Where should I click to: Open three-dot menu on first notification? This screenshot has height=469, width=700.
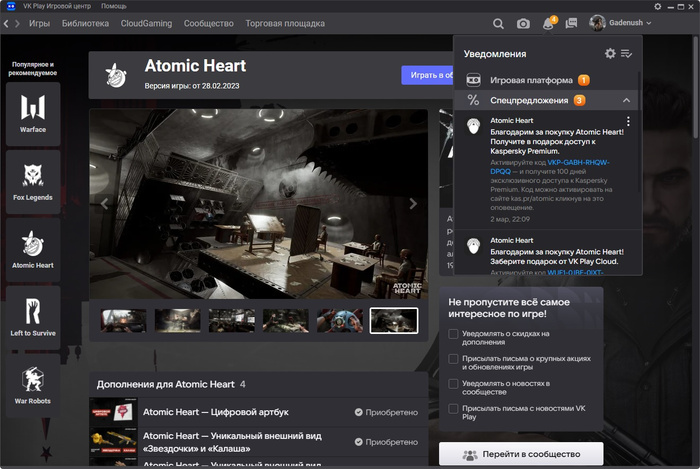pyautogui.click(x=628, y=122)
